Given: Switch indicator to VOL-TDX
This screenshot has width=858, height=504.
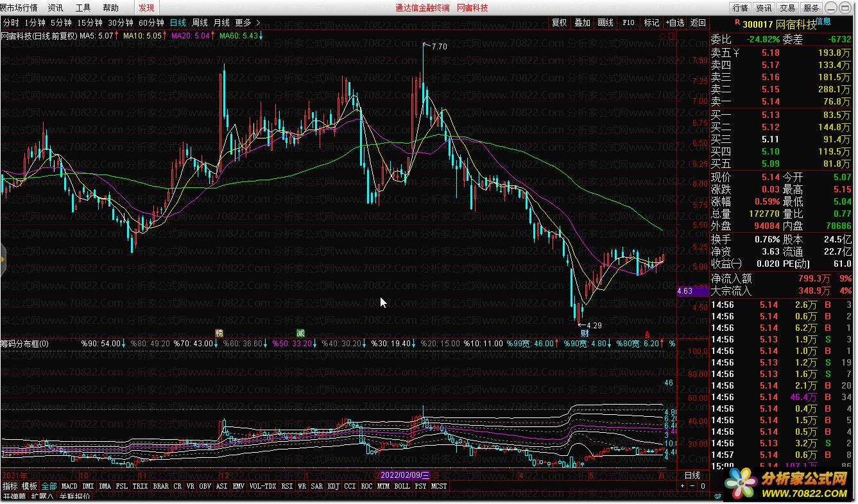Looking at the screenshot, I should pos(262,486).
